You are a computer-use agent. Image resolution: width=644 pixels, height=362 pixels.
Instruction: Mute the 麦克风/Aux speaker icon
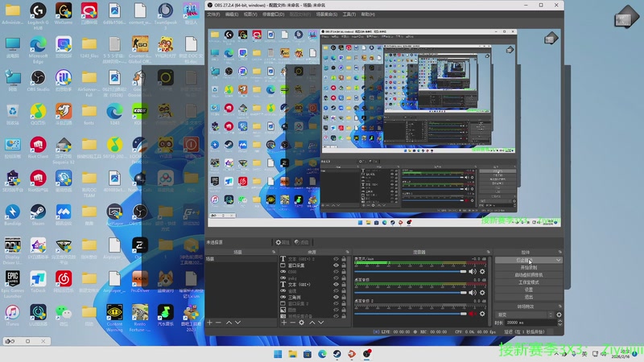473,272
